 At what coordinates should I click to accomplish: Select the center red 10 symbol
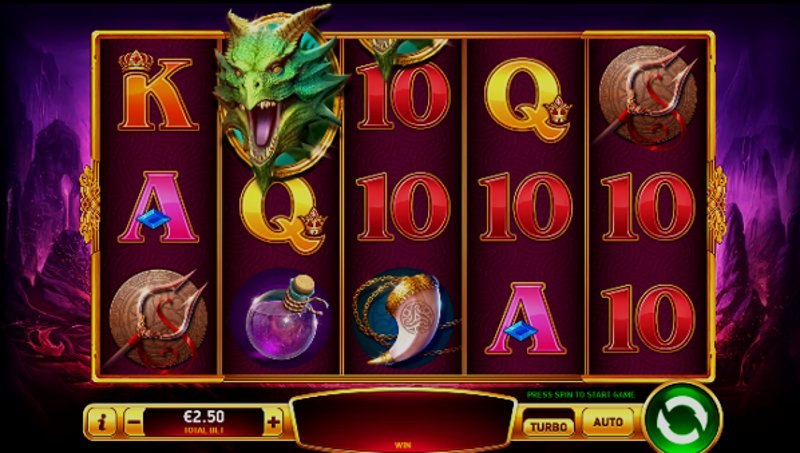click(x=404, y=207)
